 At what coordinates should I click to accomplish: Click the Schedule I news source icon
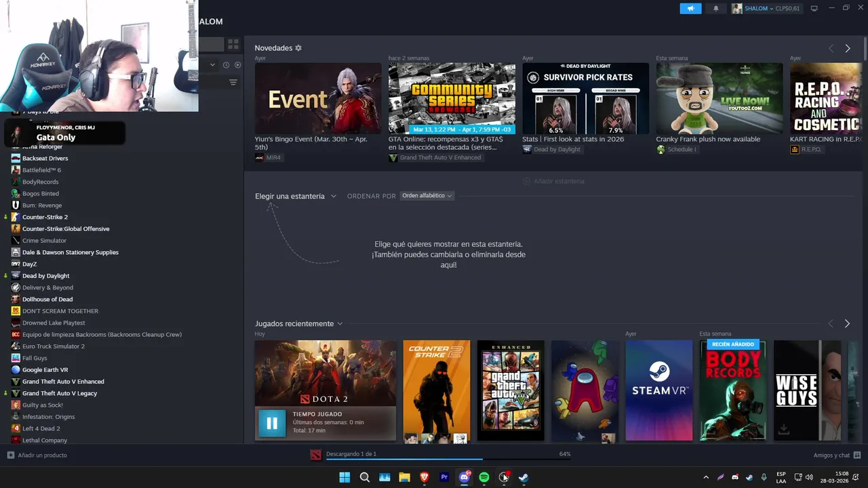[660, 149]
